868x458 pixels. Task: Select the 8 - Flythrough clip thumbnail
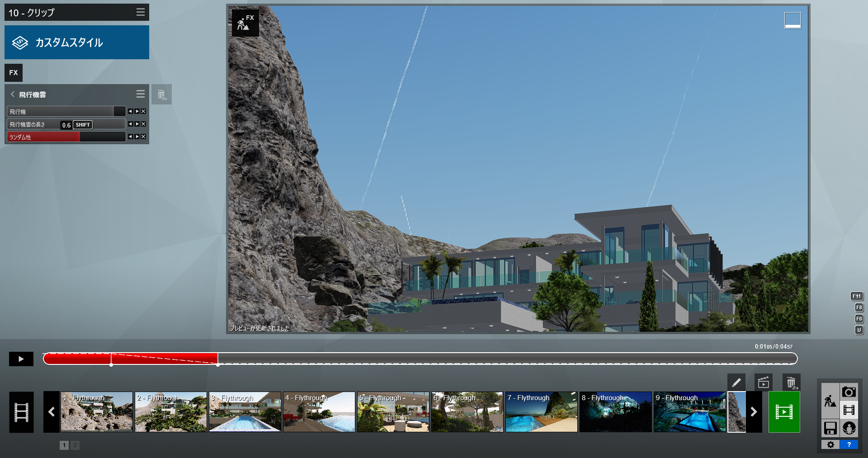[616, 412]
